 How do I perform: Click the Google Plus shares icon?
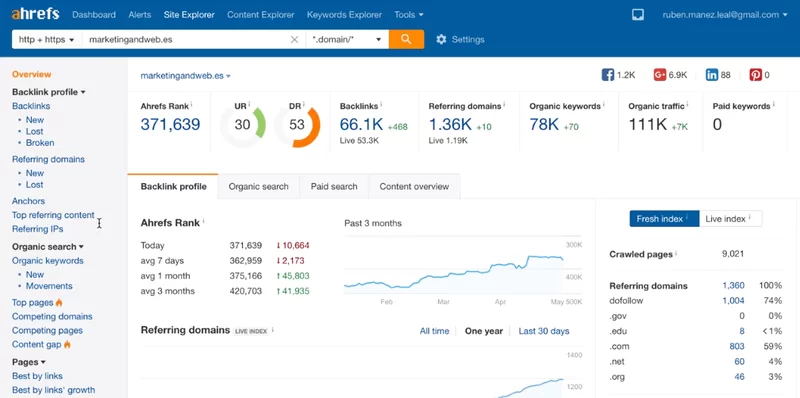click(x=660, y=75)
